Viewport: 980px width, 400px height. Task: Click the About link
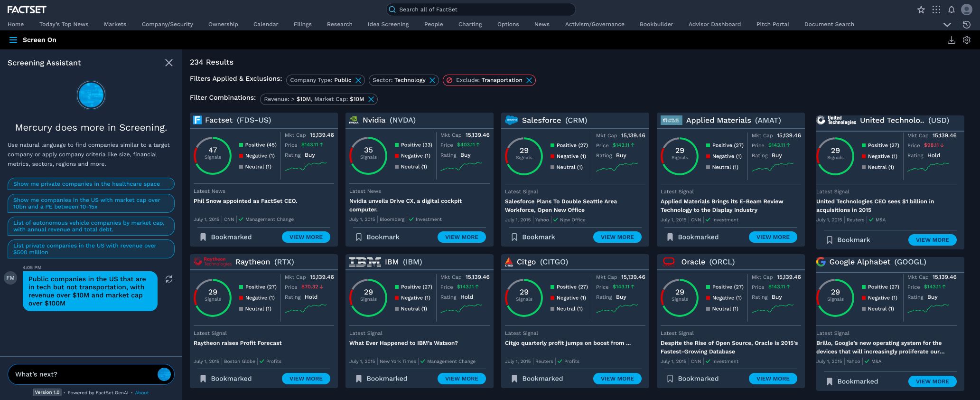pos(142,393)
